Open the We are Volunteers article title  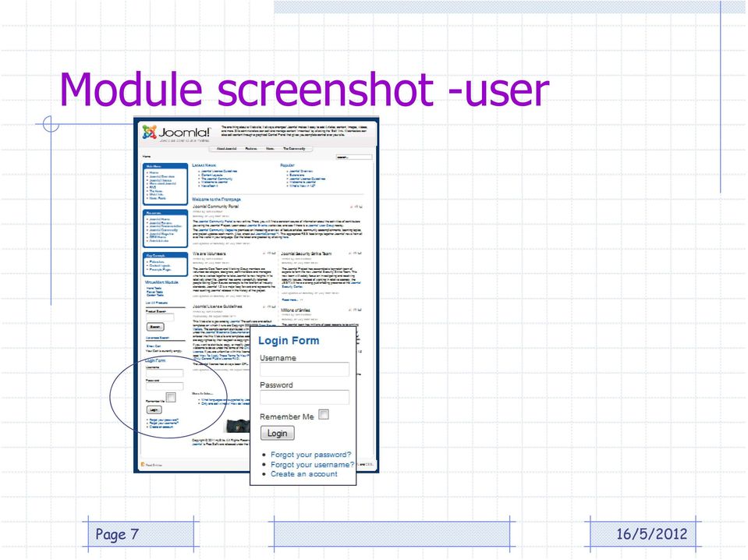[209, 253]
